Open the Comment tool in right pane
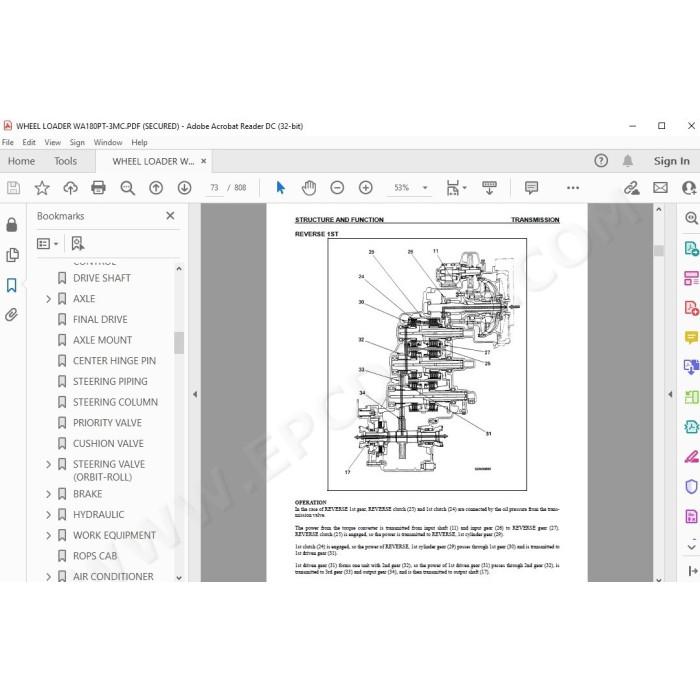Screen dimensions: 700x700 pos(691,337)
